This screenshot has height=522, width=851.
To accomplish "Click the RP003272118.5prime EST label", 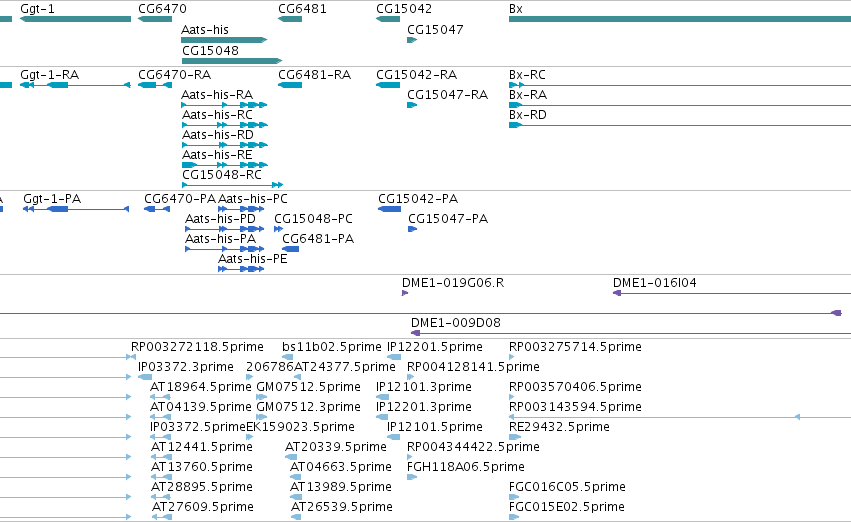I will pos(198,347).
